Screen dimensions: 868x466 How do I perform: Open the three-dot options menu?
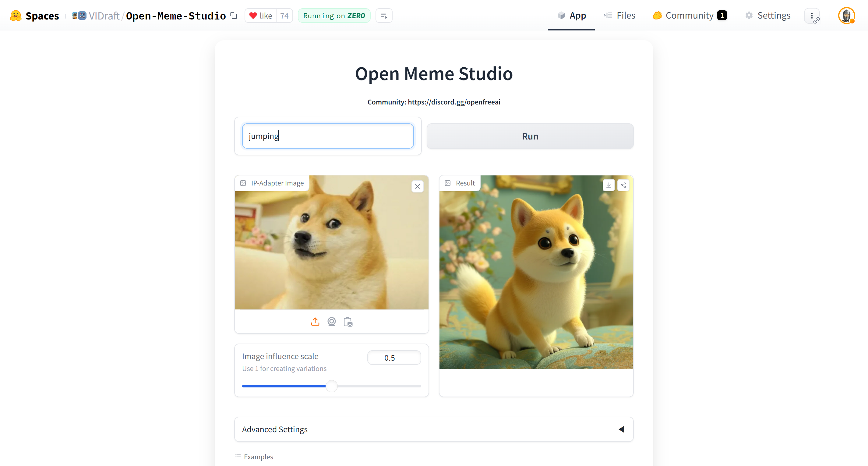(812, 16)
